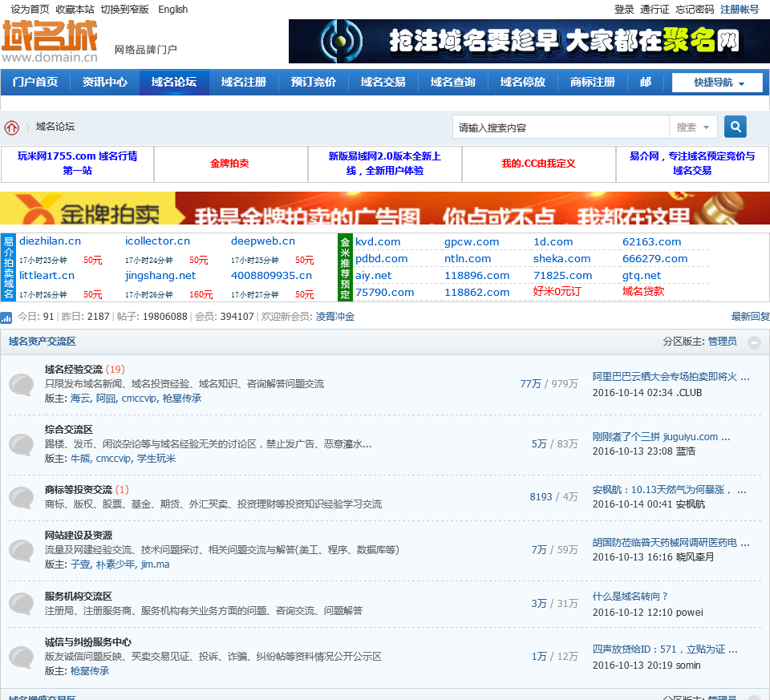The image size is (770, 700).
Task: Open the 资讯中心 nav tab
Action: pyautogui.click(x=104, y=82)
